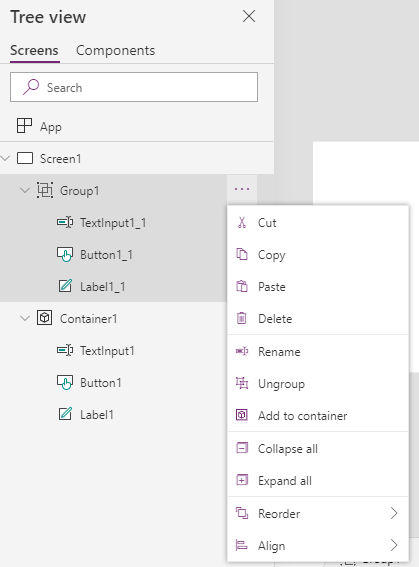
Task: Click the Cut scissors icon
Action: coord(242,222)
